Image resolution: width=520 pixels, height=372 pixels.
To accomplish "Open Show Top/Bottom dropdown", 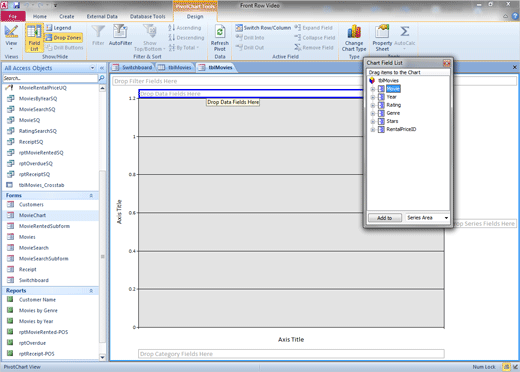I will [150, 37].
